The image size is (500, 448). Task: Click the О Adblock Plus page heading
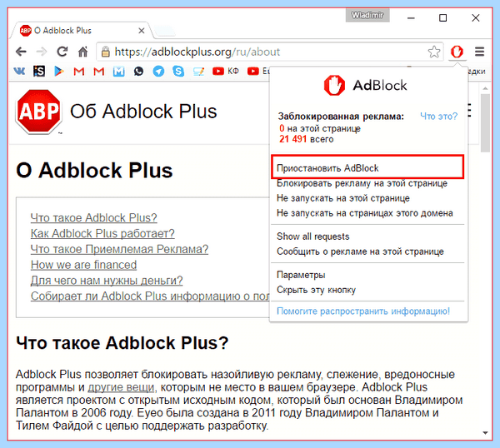pos(94,171)
